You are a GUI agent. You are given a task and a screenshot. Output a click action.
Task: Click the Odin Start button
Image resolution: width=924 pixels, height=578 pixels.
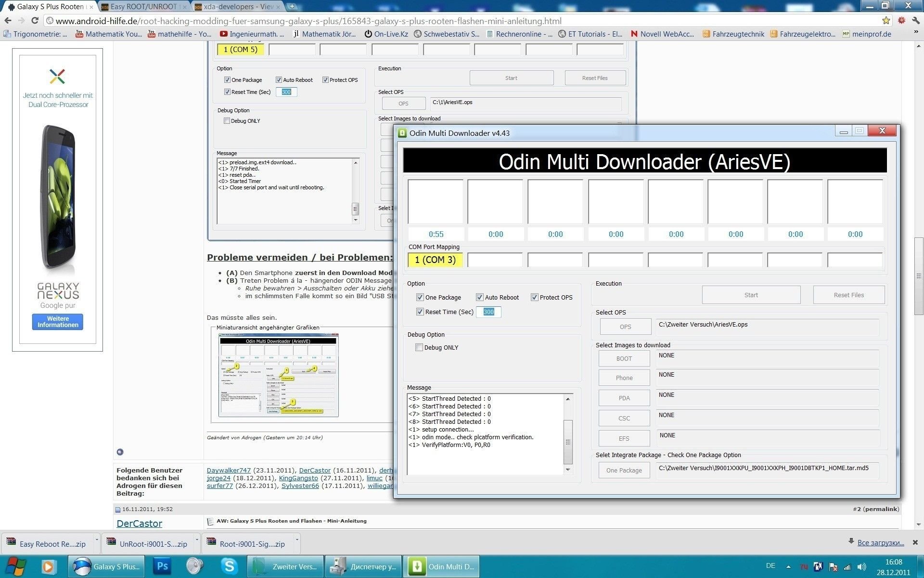coord(751,295)
